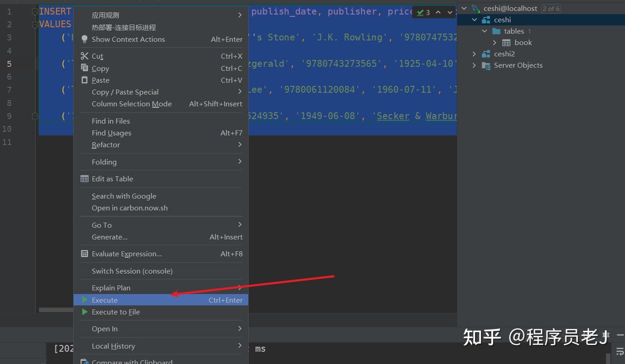Click the Edit as Table grid icon
Viewport: 625px width, 364px height.
click(84, 179)
